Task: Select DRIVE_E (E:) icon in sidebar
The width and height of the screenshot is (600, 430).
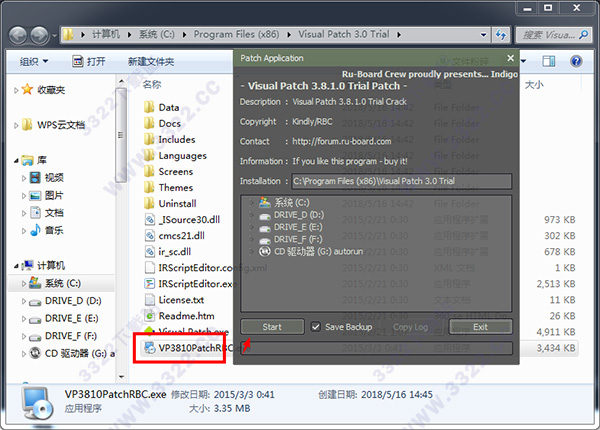Action: [35, 320]
